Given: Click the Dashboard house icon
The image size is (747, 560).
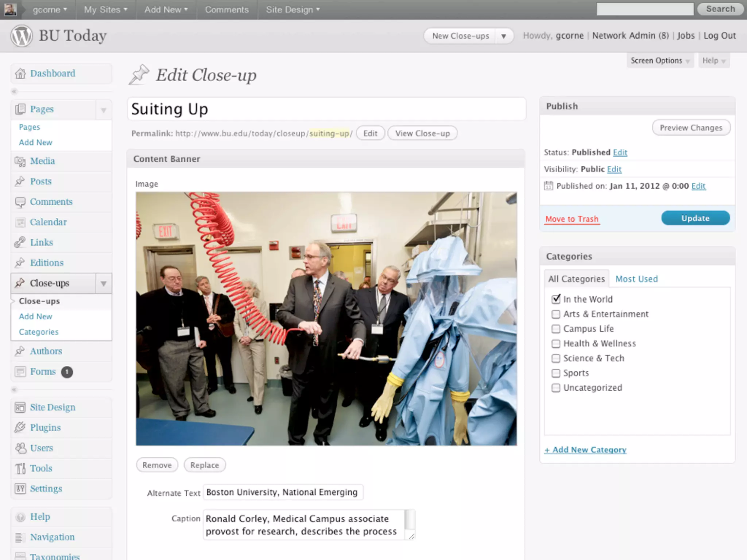Looking at the screenshot, I should click(x=20, y=74).
